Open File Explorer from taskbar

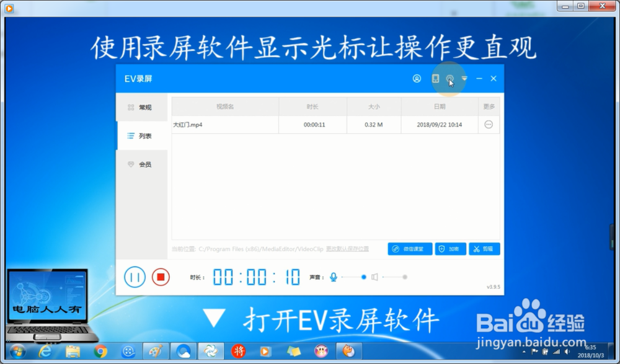[x=73, y=352]
